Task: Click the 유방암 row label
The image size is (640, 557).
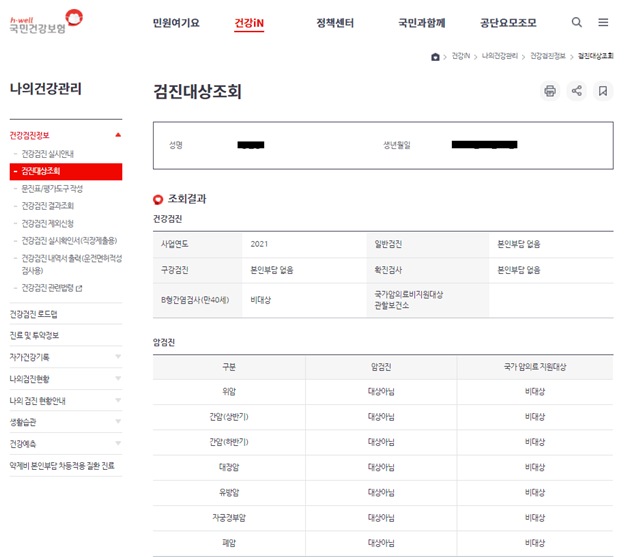Action: [x=229, y=493]
